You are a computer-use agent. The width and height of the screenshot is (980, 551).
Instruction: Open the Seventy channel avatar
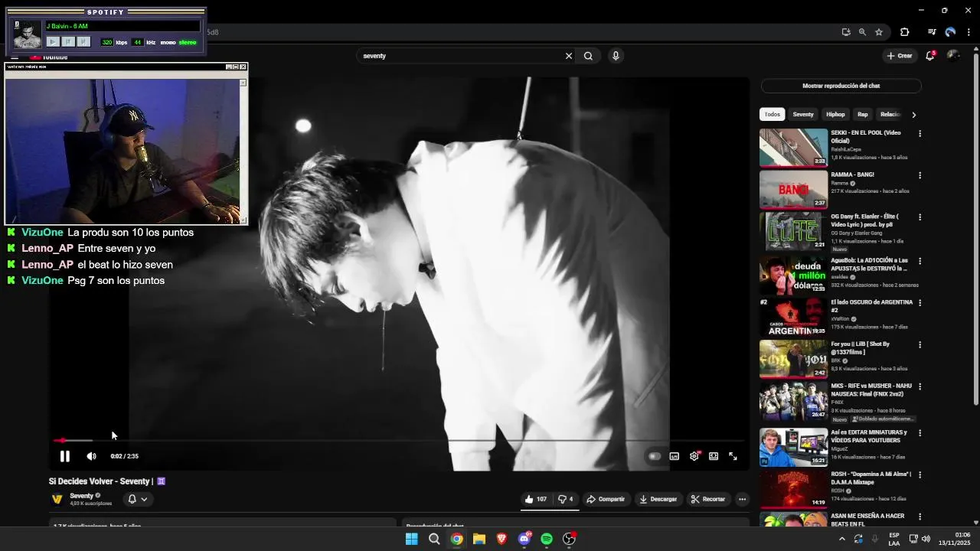tap(57, 499)
